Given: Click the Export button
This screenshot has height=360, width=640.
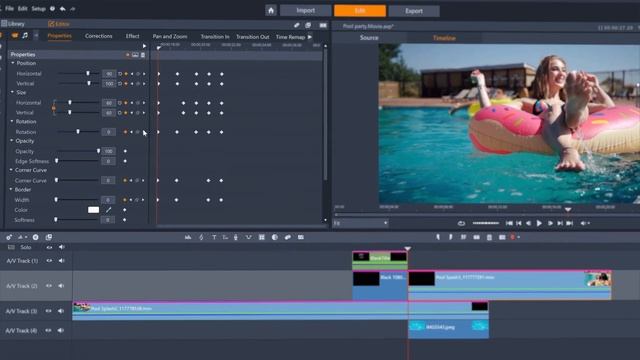Looking at the screenshot, I should pos(414,11).
